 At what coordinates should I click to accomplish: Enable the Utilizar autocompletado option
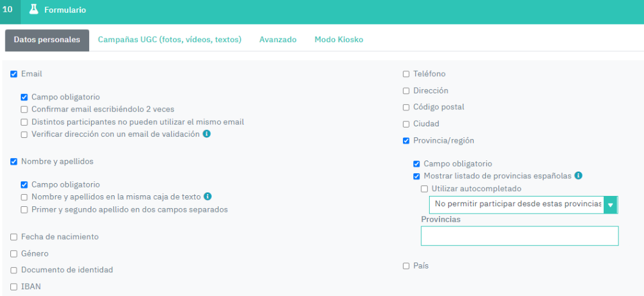425,189
